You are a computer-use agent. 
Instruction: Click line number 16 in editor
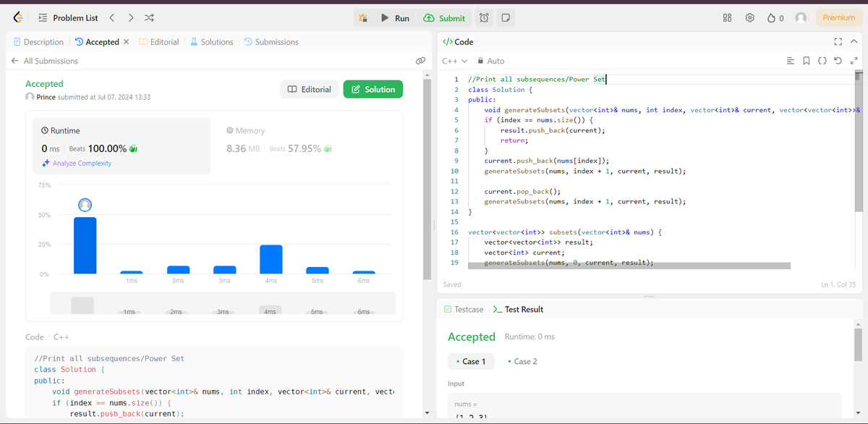tap(454, 232)
